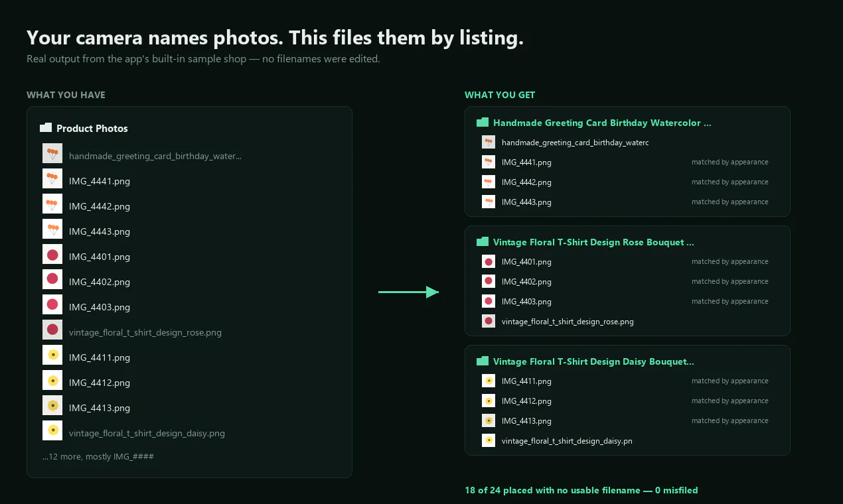Screen dimensions: 843x504
Task: Open 'Vintage Floral T-Shirt Design Daisy Bouquet' title
Action: (x=593, y=361)
